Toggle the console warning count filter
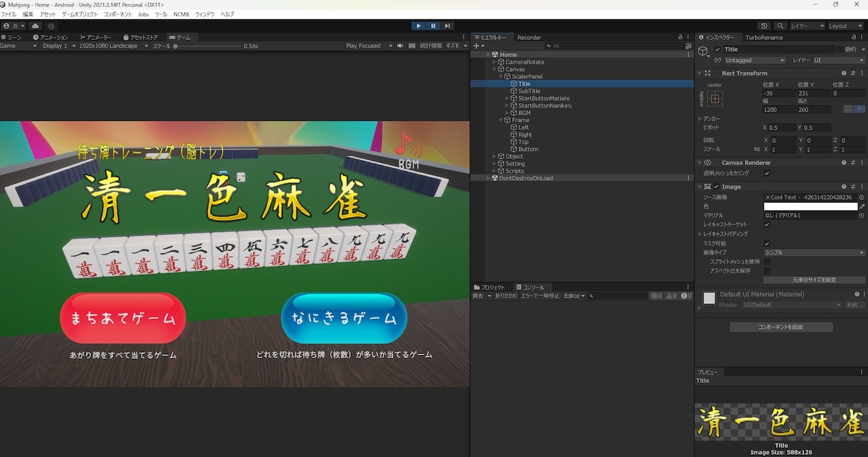 point(671,295)
